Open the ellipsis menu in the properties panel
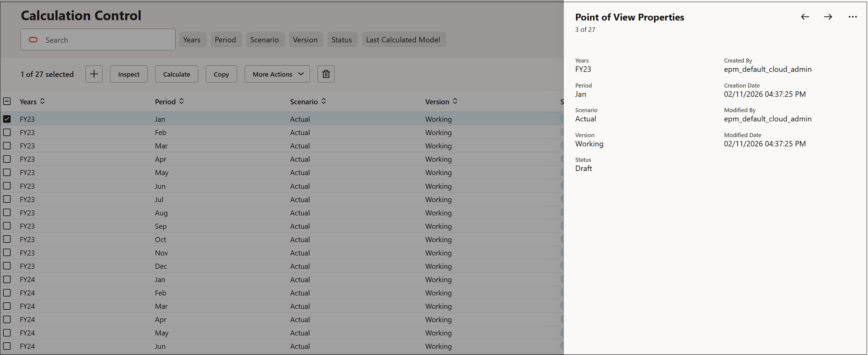The image size is (868, 355). pyautogui.click(x=853, y=17)
